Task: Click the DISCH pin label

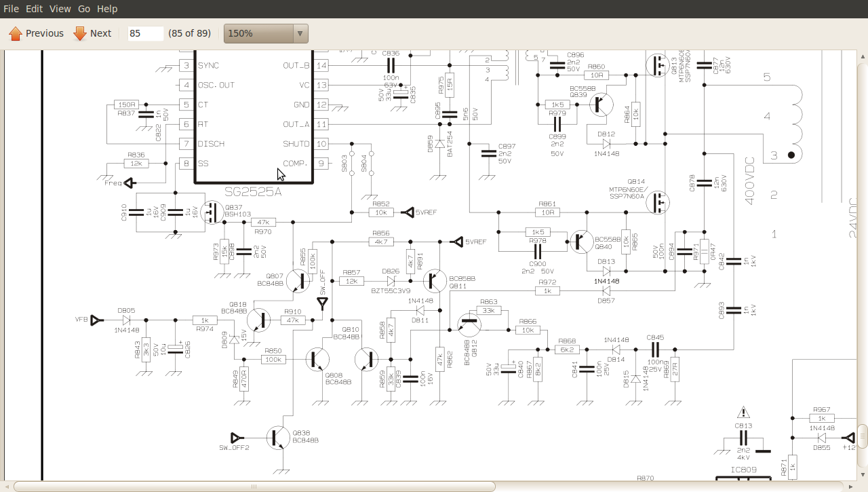Action: tap(211, 144)
